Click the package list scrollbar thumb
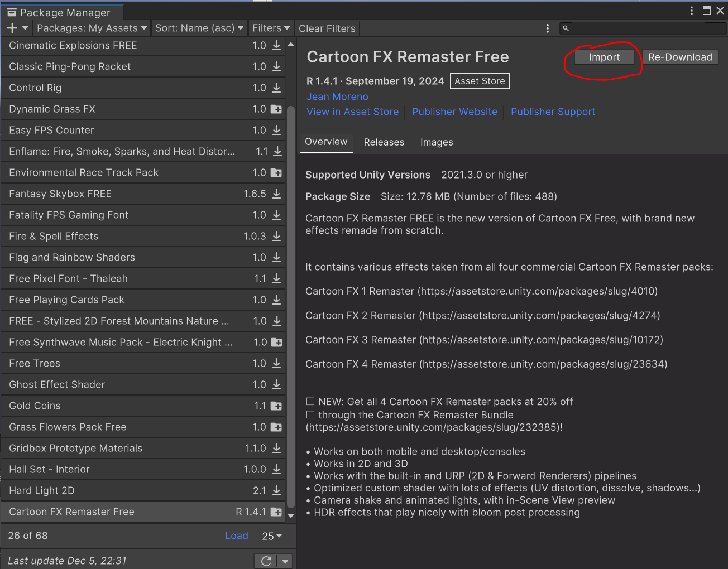Screen dimensions: 728x569 point(290,307)
